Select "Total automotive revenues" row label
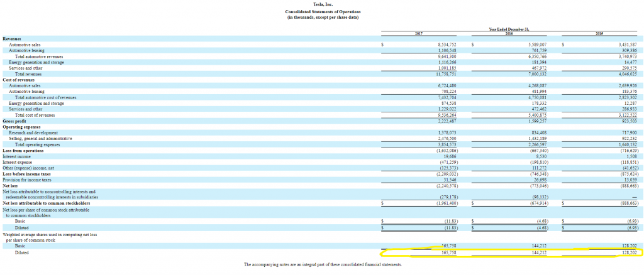This screenshot has height=275, width=644. (38, 56)
